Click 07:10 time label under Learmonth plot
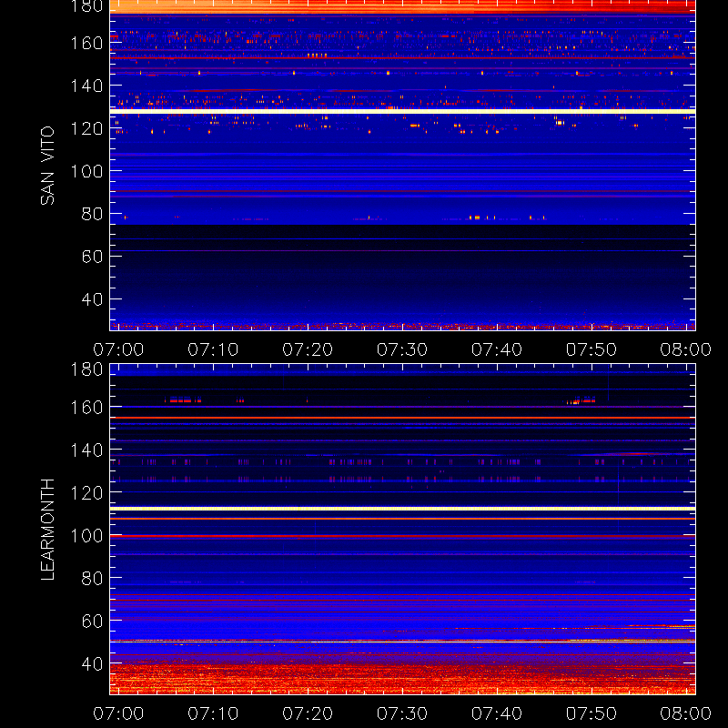Screen dimensions: 728x728 tap(213, 713)
